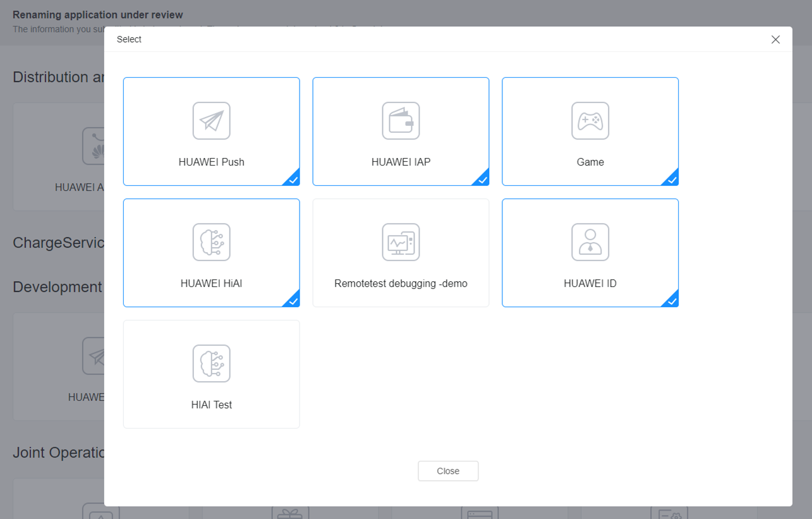Click the HUAWEI HiAI label
Viewport: 812px width, 519px height.
(211, 283)
